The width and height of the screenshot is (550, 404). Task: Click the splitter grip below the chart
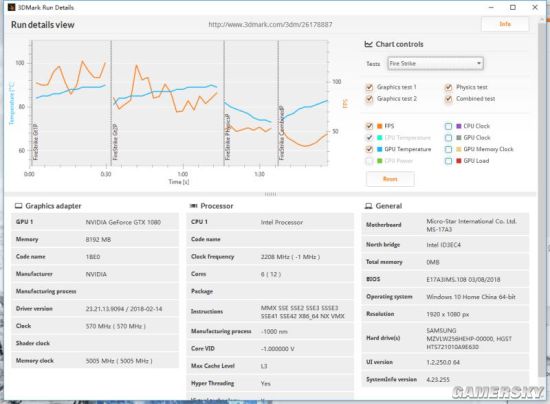pos(270,194)
